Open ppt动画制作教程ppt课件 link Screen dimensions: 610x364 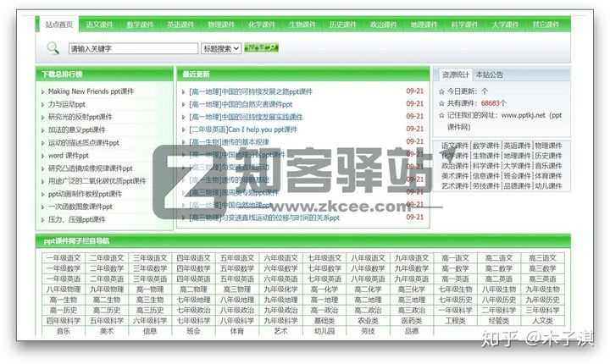coord(85,194)
